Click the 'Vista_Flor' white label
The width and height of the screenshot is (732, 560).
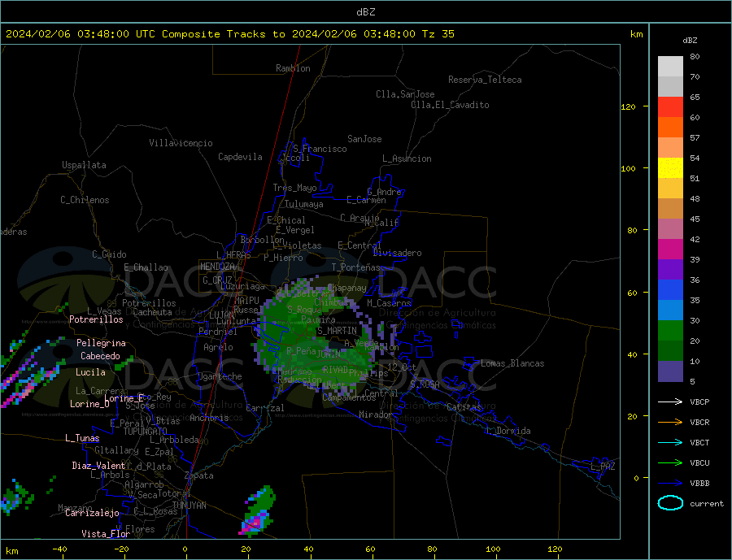pos(106,534)
